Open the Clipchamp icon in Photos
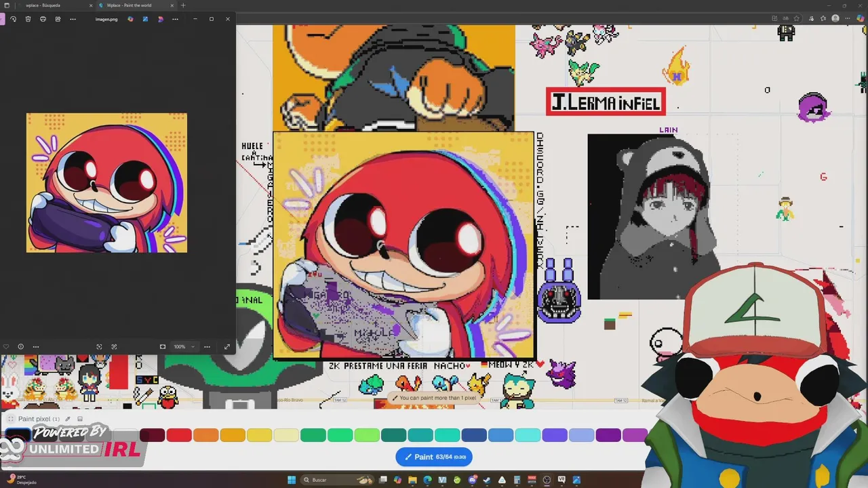 (160, 19)
